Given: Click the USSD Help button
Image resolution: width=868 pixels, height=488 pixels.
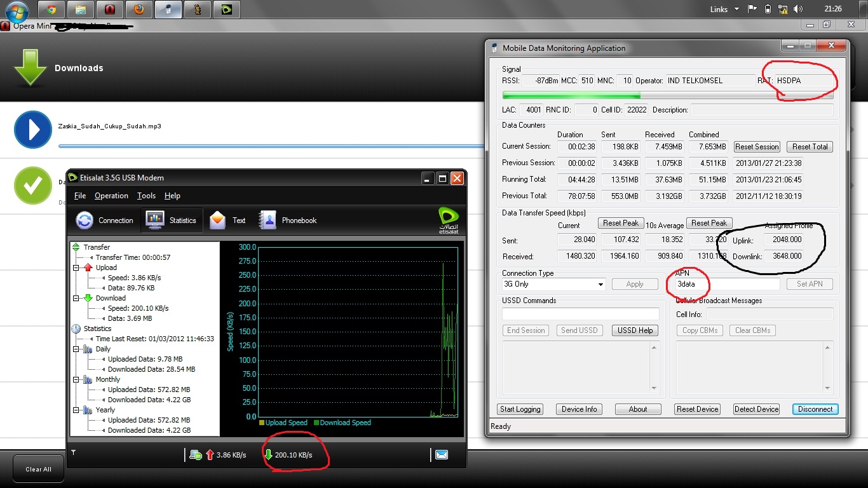Looking at the screenshot, I should point(635,330).
